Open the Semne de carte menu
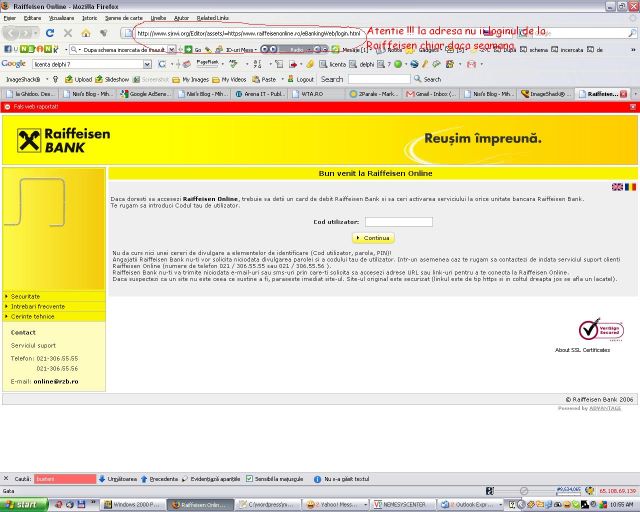 click(124, 18)
